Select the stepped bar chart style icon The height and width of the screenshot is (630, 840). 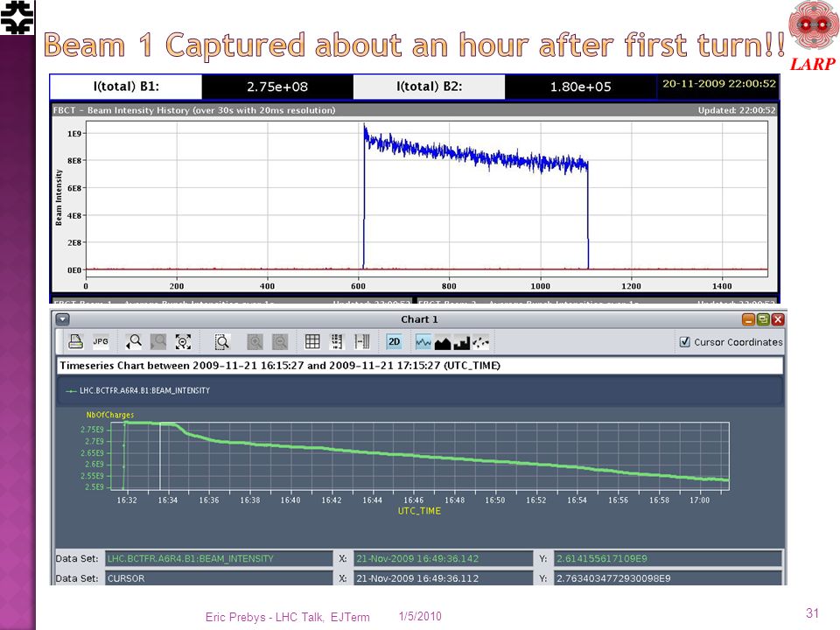click(462, 342)
